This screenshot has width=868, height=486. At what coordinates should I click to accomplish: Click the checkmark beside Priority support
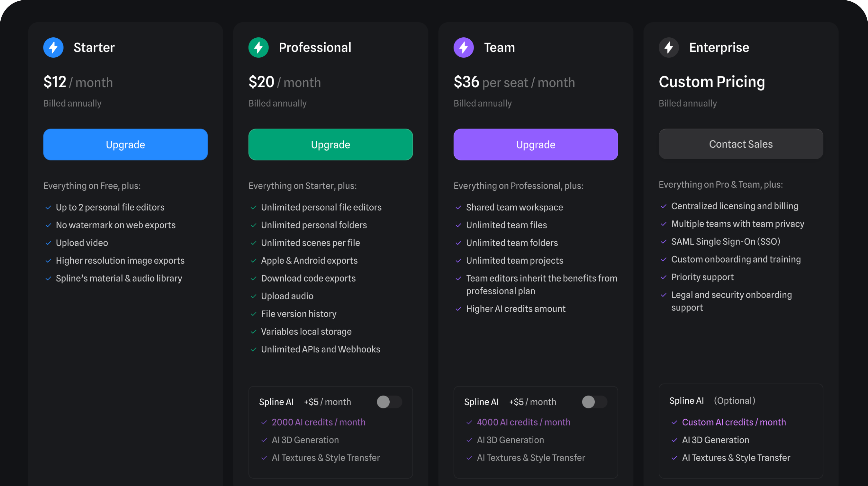point(664,277)
